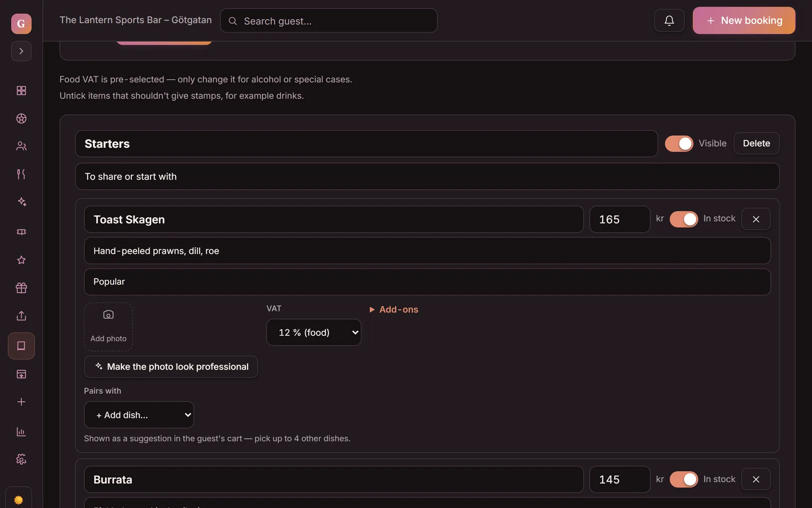Open the Pairs with Add dish dropdown
The image size is (812, 508).
139,415
